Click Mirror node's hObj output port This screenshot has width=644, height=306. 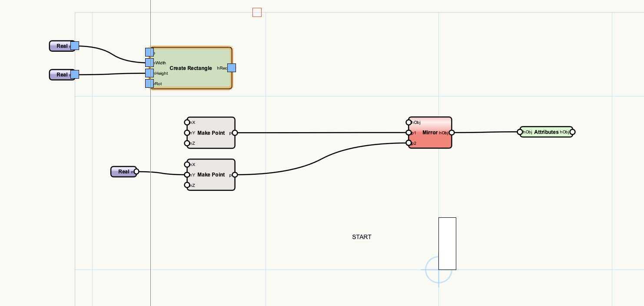(451, 133)
